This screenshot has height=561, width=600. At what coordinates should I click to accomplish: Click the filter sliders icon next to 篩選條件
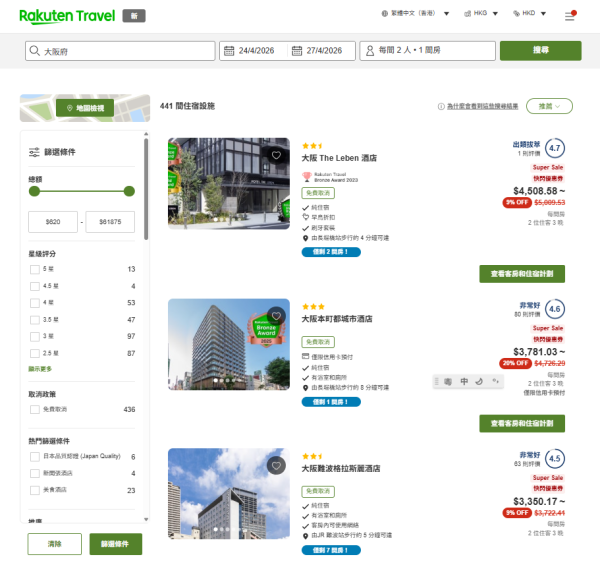34,152
